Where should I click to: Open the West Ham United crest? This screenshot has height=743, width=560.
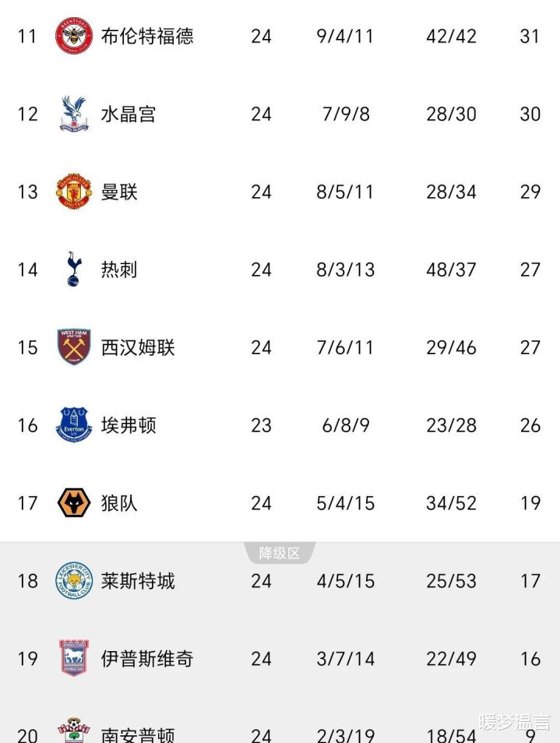click(74, 347)
